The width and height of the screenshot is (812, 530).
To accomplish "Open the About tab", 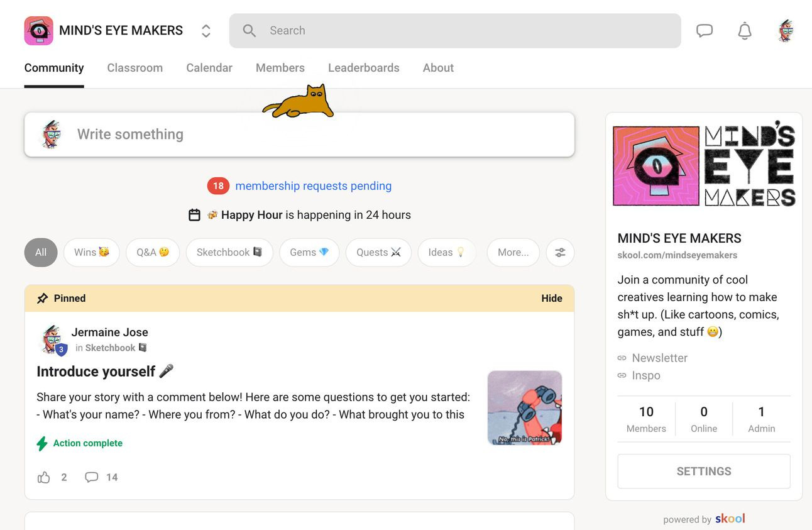I will click(438, 68).
